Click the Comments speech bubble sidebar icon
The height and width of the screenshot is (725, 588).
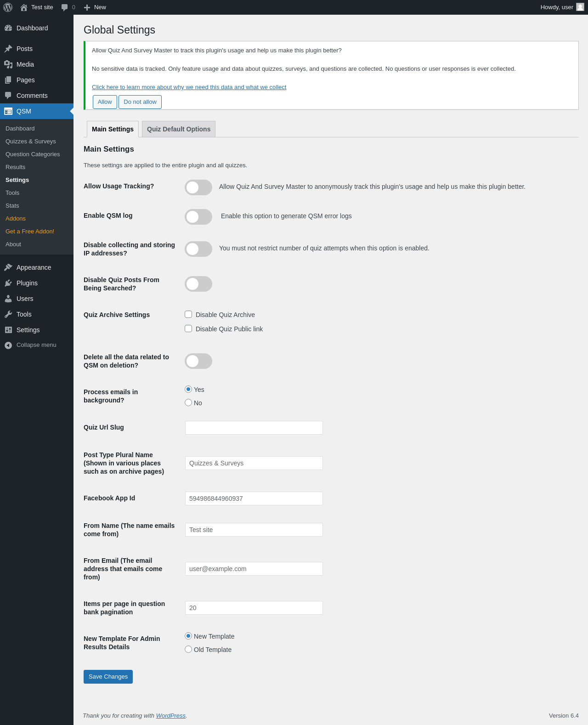click(8, 96)
